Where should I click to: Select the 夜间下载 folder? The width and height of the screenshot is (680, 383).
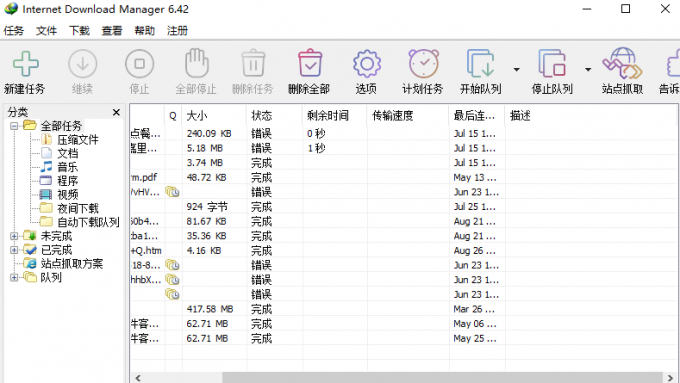pyautogui.click(x=78, y=209)
